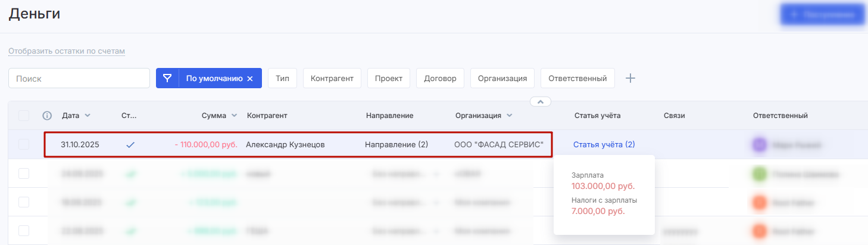Click the funnel filter icon
Viewport: 868px width, 245px height.
click(167, 78)
